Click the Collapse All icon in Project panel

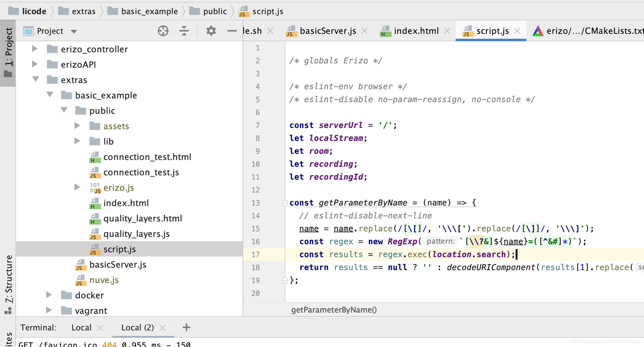(184, 31)
